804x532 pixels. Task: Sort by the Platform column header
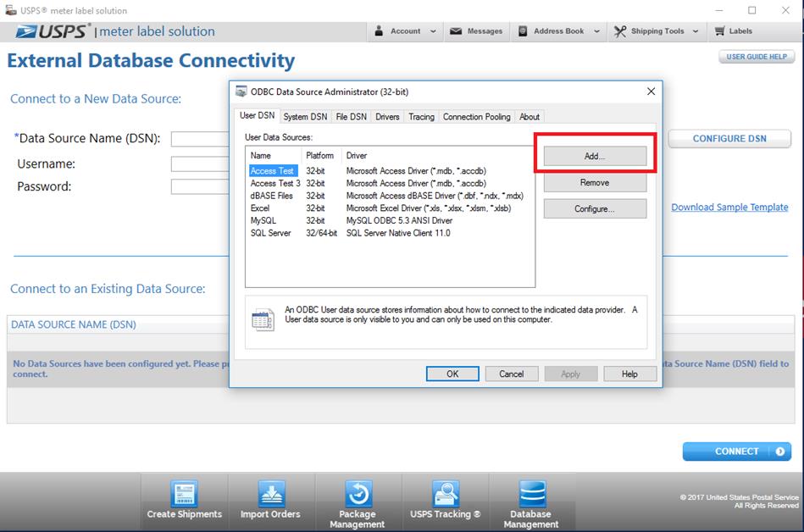tap(320, 155)
